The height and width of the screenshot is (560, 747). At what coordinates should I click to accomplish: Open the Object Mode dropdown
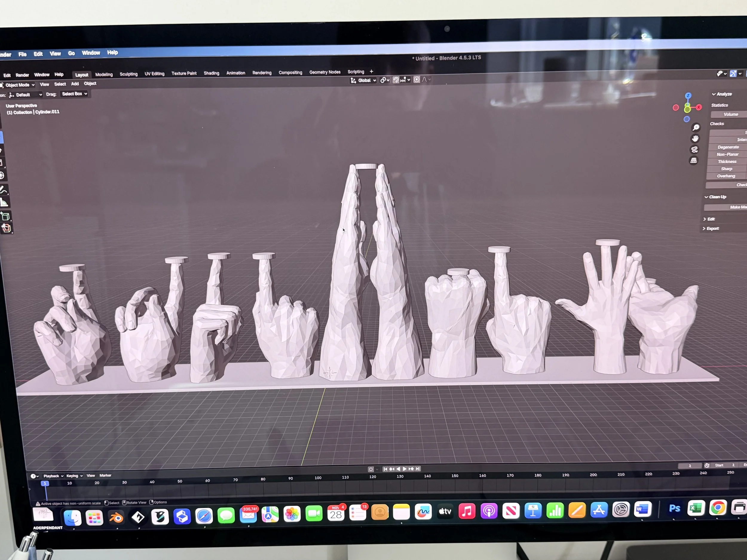click(18, 85)
